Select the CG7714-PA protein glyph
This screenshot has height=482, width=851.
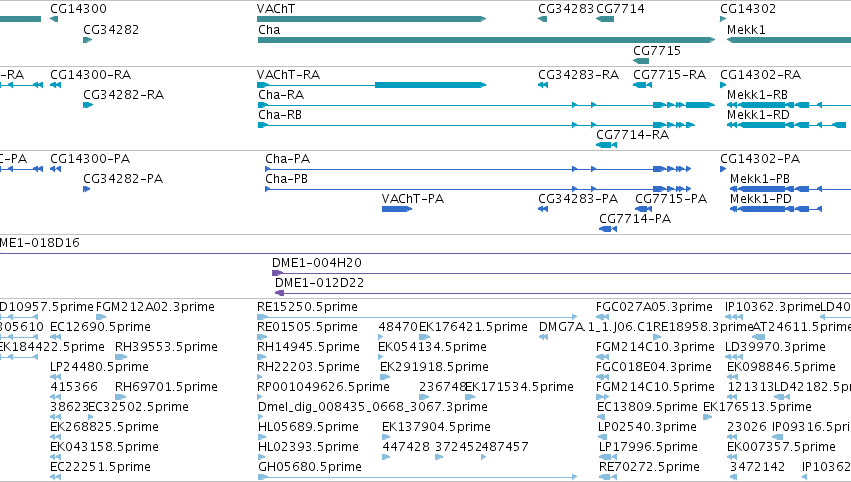click(x=608, y=229)
